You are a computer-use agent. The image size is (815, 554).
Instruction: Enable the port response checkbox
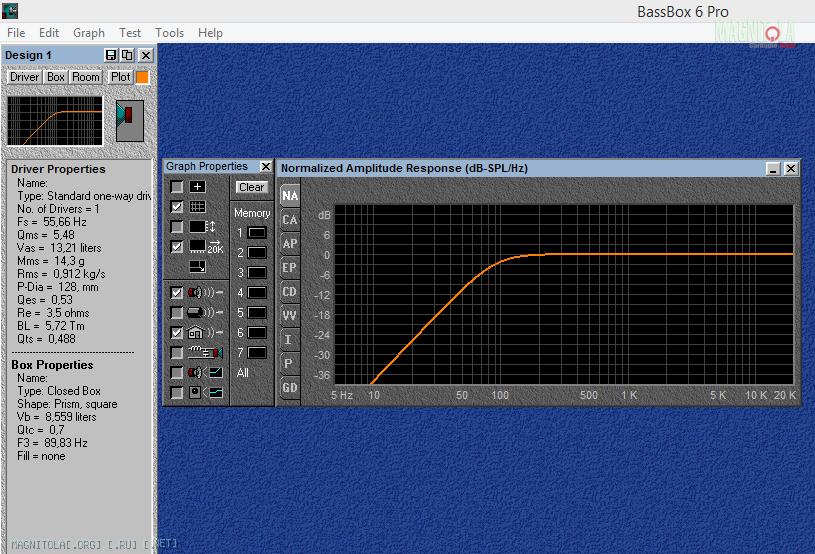177,312
